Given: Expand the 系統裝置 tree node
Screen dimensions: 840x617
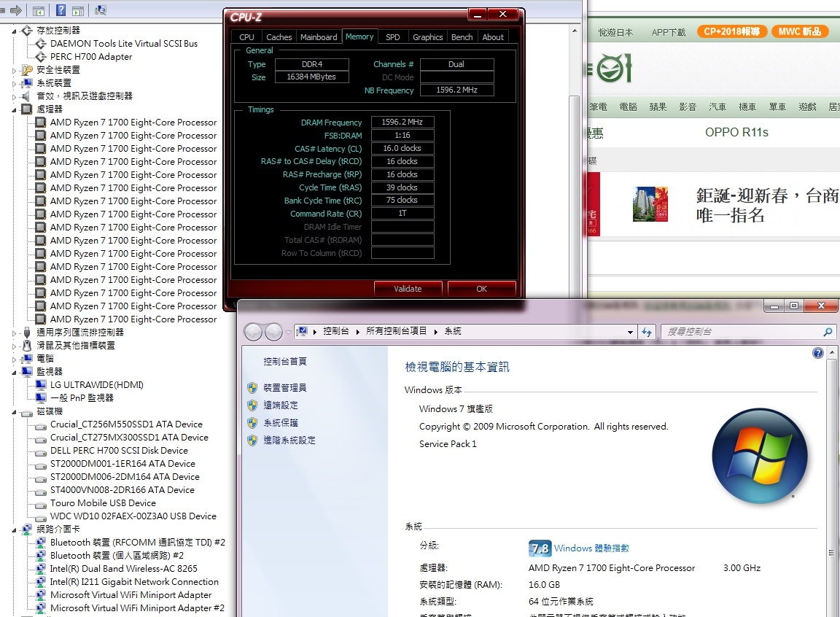Looking at the screenshot, I should pyautogui.click(x=15, y=84).
